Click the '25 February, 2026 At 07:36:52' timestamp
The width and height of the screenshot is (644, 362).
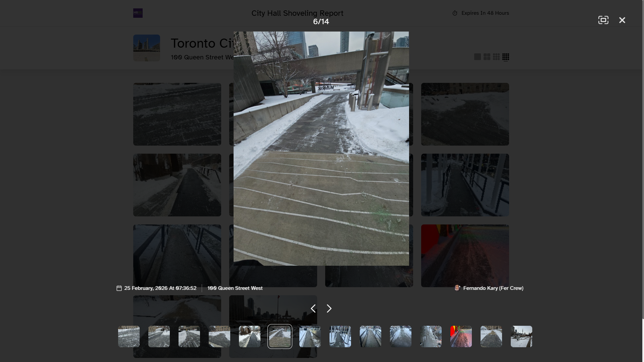pyautogui.click(x=160, y=288)
